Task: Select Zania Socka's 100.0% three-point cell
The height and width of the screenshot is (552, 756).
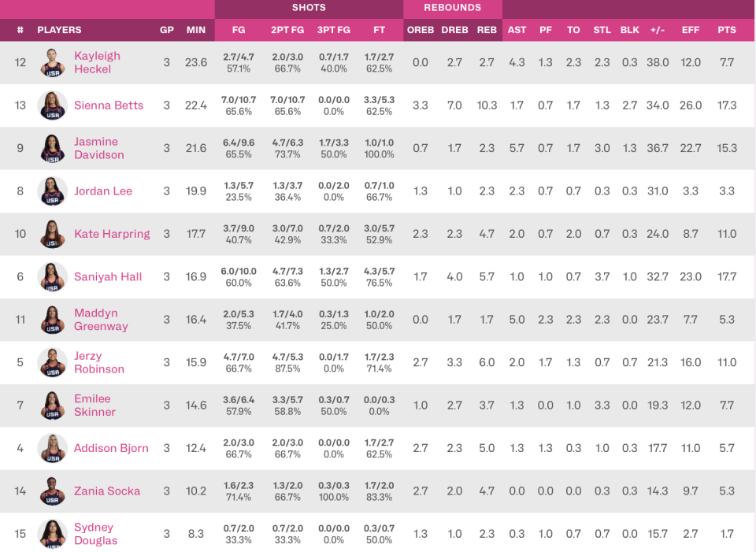Action: [x=334, y=491]
